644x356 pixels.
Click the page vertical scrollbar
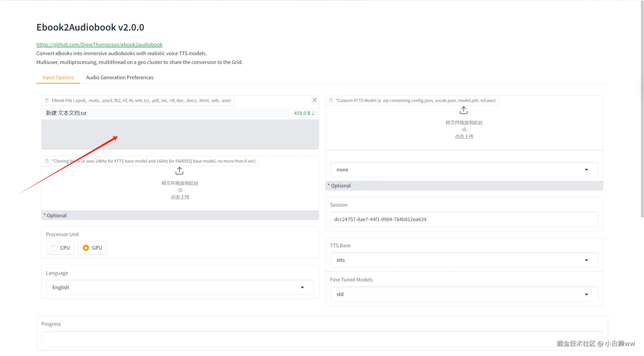point(642,109)
